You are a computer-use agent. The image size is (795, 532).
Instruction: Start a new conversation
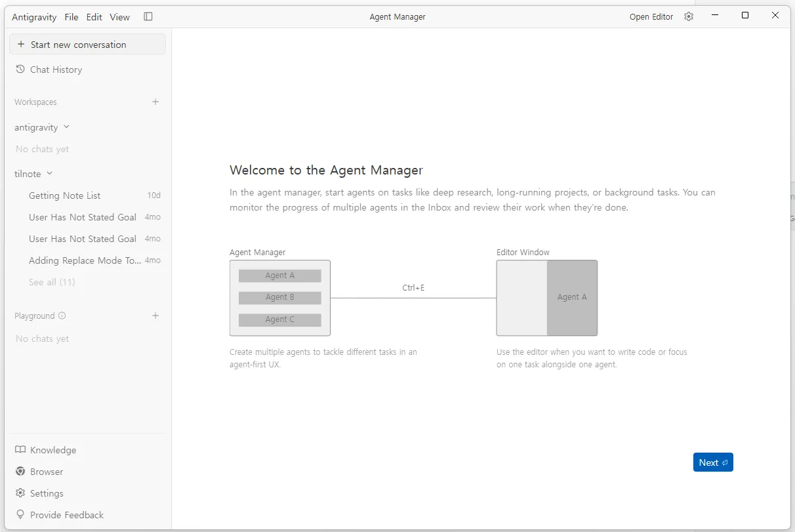pos(87,45)
